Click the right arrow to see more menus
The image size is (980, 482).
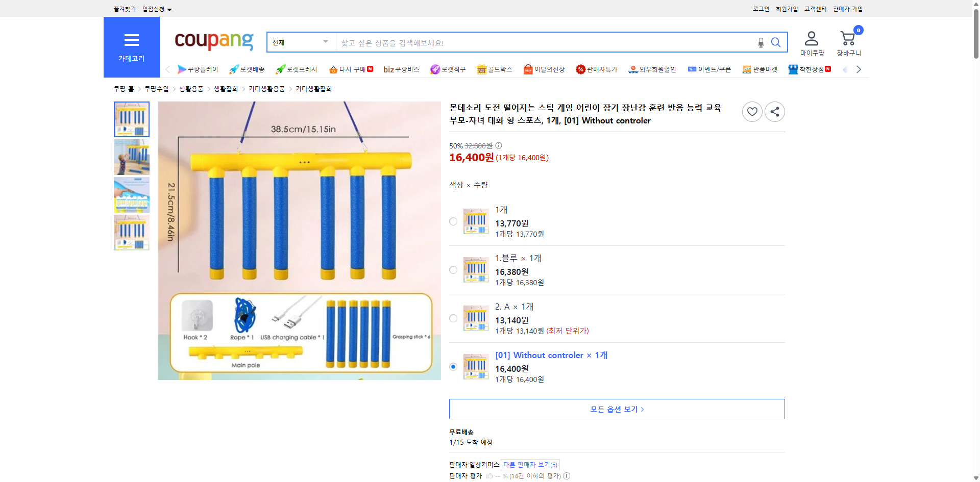[x=859, y=69]
